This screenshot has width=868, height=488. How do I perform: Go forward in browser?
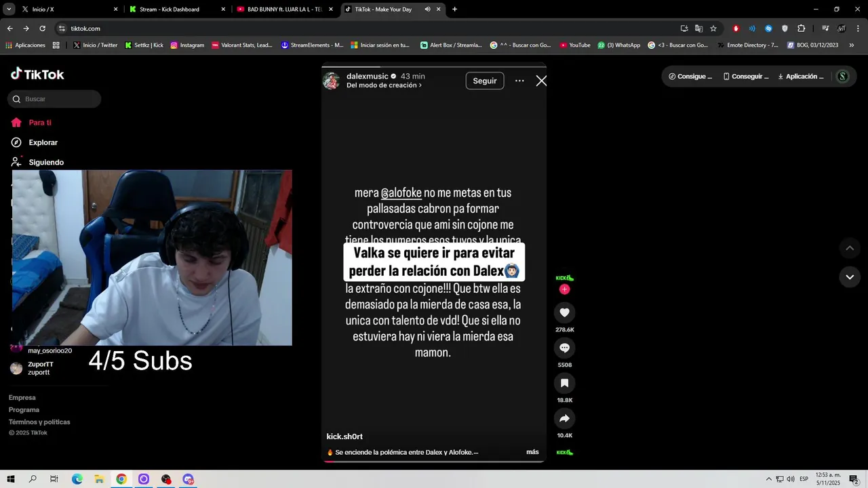[26, 28]
